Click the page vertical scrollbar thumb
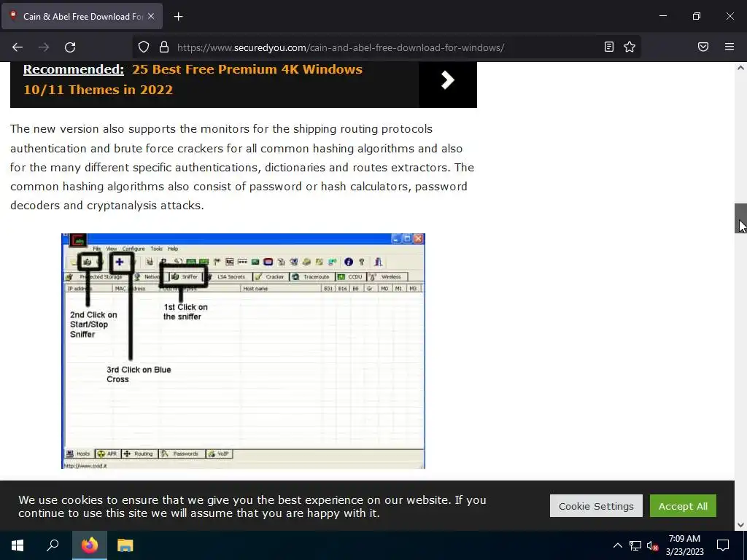Viewport: 747px width, 560px height. 740,218
